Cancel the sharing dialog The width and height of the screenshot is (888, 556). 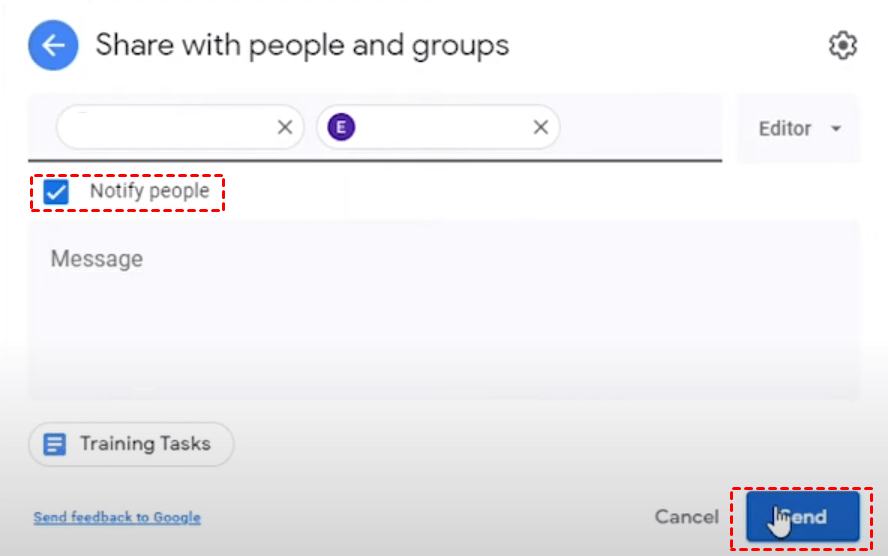686,517
